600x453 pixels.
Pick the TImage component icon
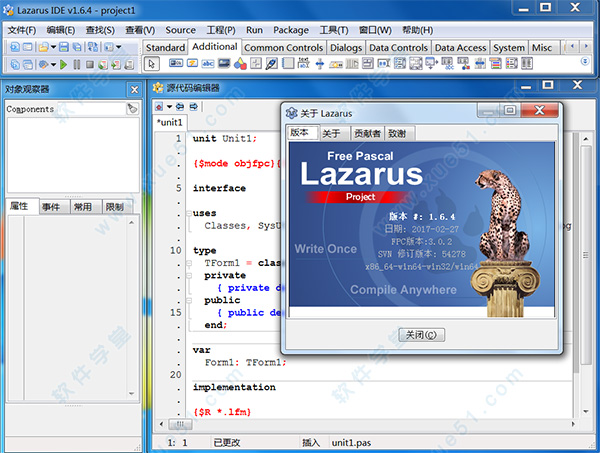tap(224, 63)
